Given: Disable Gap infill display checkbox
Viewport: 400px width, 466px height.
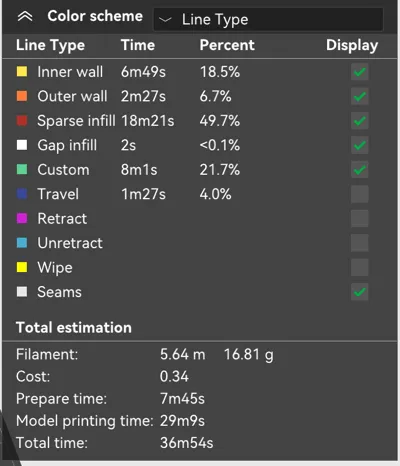Looking at the screenshot, I should tap(360, 145).
